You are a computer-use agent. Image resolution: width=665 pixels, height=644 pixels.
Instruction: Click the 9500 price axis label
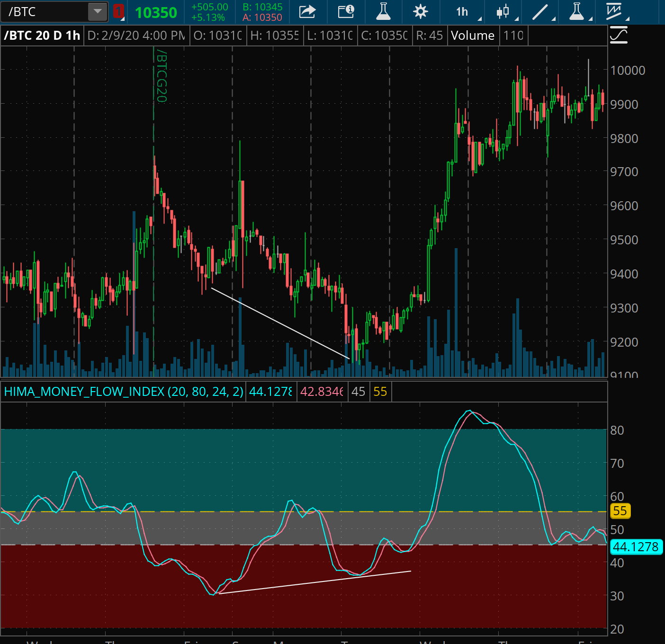[624, 240]
